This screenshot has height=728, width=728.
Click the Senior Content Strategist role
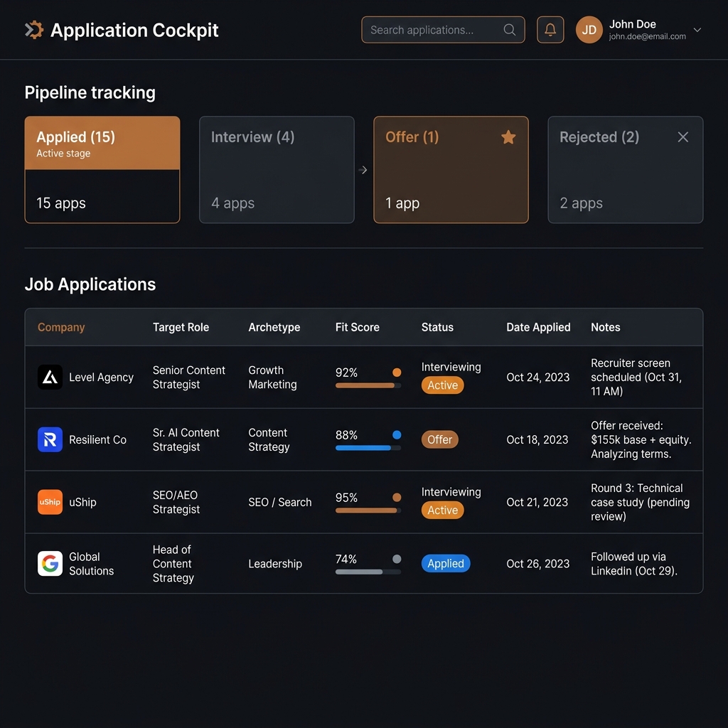coord(189,377)
